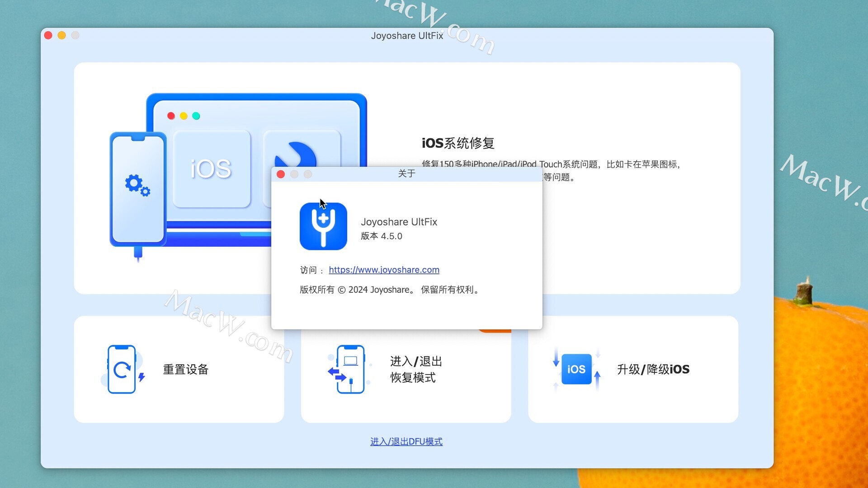Click the 修复150多种 description text
This screenshot has width=868, height=488.
(551, 164)
